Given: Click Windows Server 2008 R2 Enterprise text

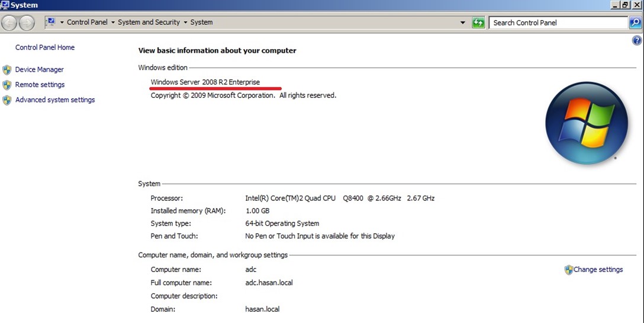Looking at the screenshot, I should pyautogui.click(x=205, y=82).
